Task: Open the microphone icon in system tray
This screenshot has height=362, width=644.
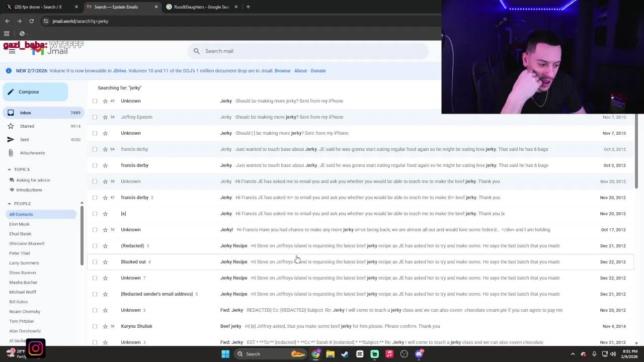Action: coord(594,354)
